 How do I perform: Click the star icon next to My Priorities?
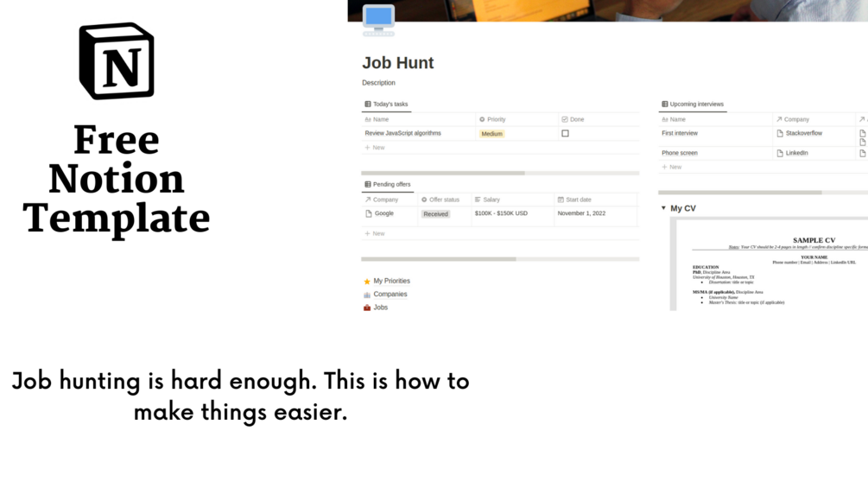click(367, 282)
